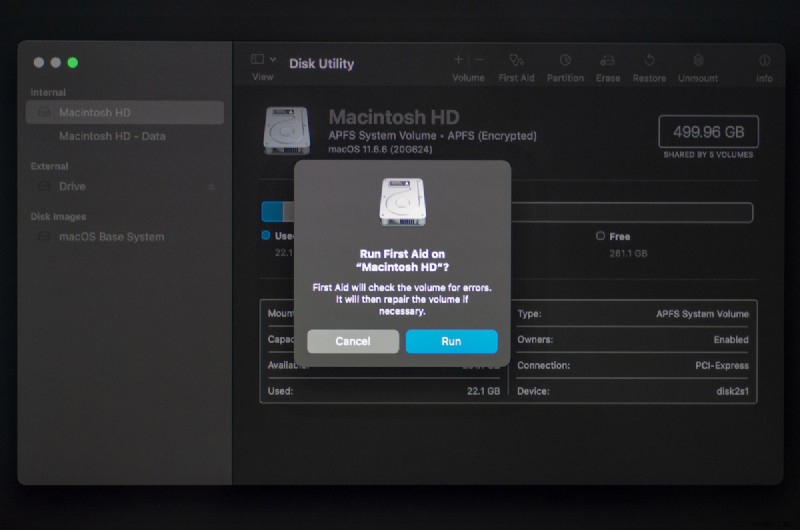Click the green zoom window button

(73, 63)
